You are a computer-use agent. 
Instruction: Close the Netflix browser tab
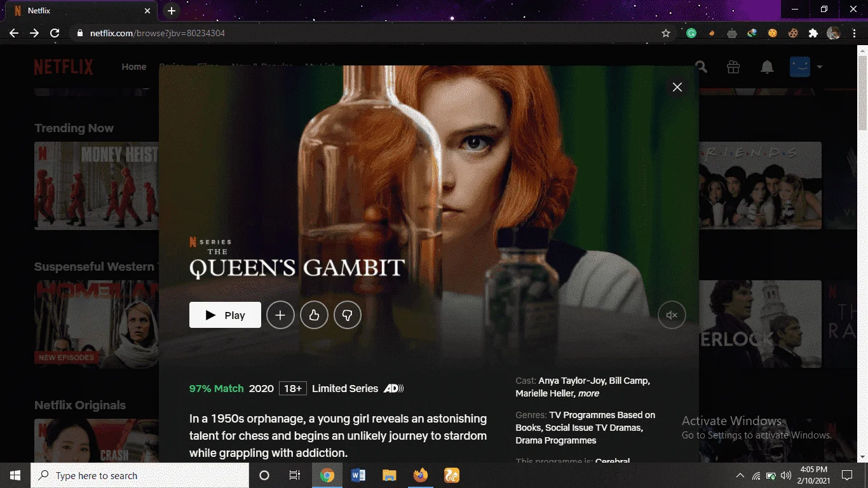147,11
